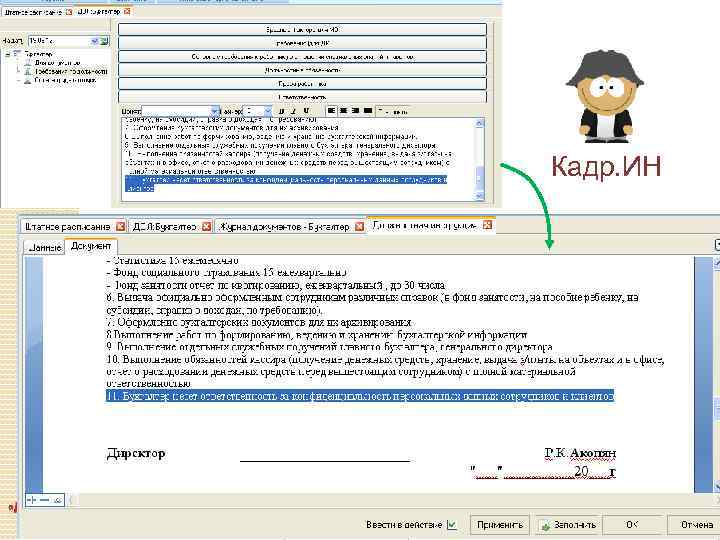The height and width of the screenshot is (540, 720).
Task: Click the name Р.К. Акопян
Action: pyautogui.click(x=580, y=453)
